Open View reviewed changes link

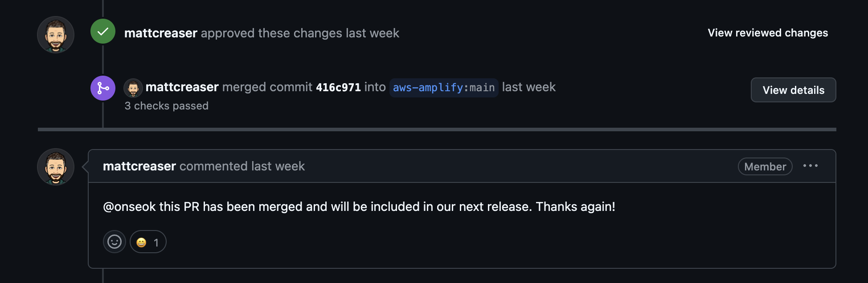(x=767, y=33)
